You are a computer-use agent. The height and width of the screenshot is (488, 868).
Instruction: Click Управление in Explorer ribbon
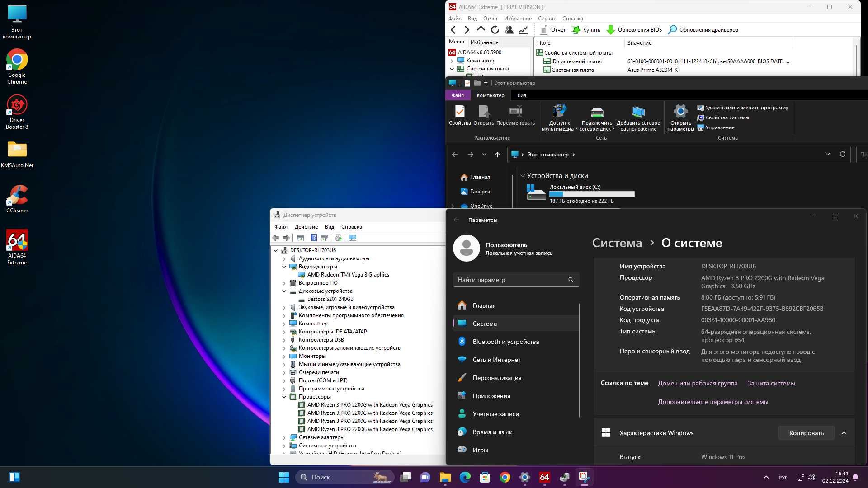[x=716, y=127]
